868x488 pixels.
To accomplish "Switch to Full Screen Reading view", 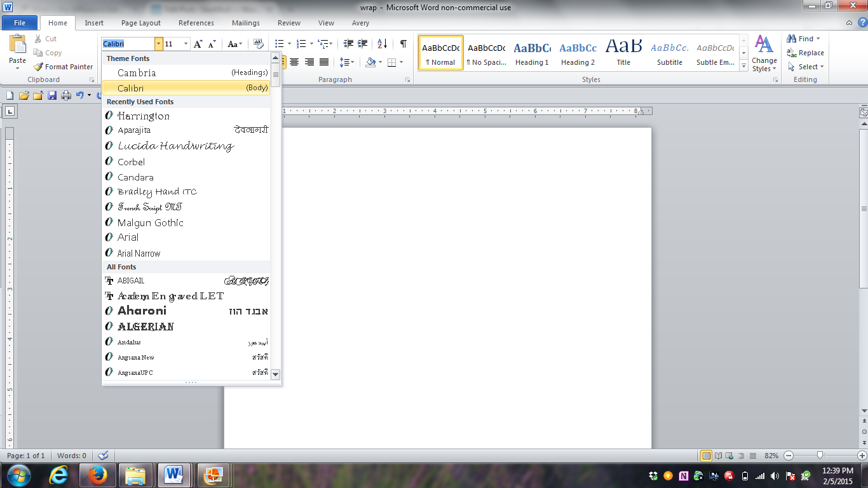I will pyautogui.click(x=719, y=456).
